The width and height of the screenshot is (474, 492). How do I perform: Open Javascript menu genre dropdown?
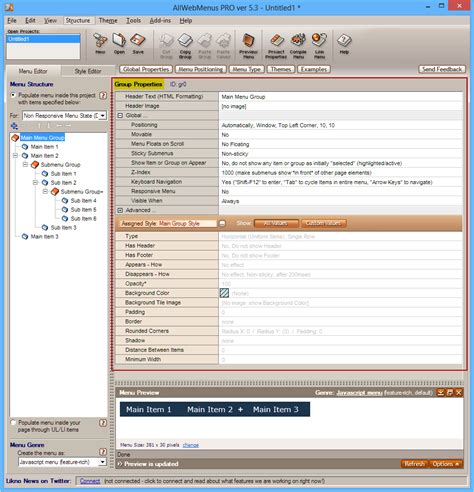(x=103, y=462)
